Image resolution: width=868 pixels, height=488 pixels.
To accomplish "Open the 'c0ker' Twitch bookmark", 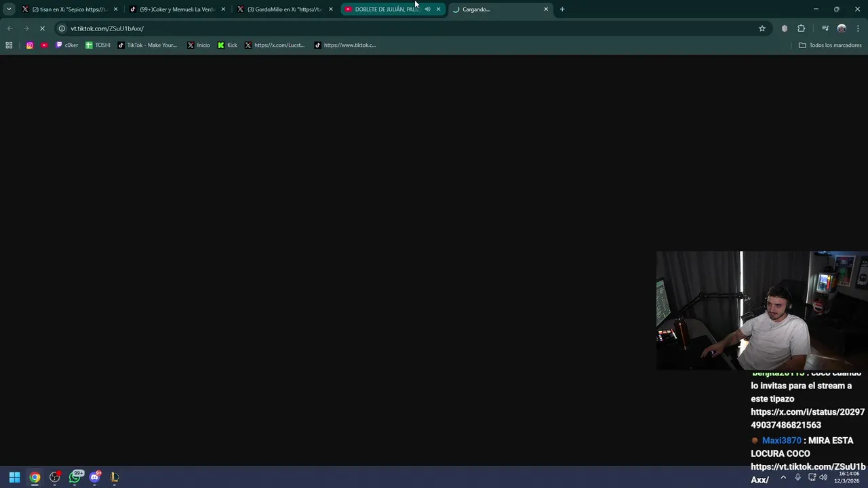I will 67,45.
